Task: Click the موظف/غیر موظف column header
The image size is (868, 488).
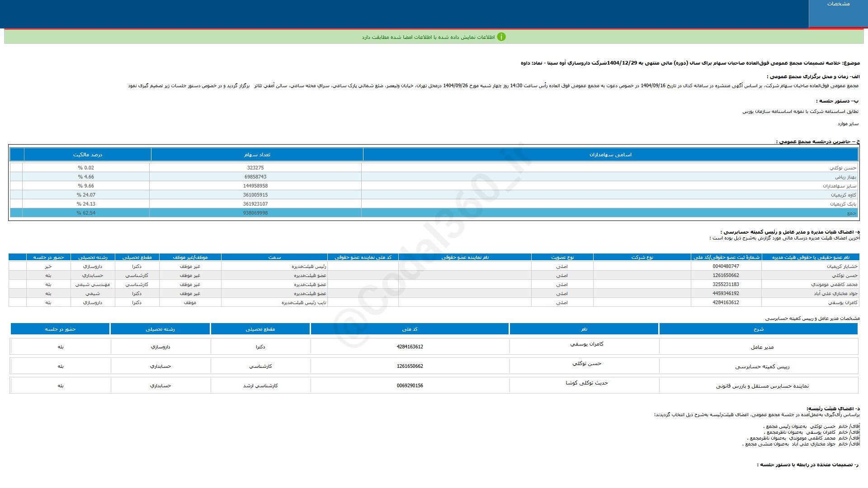Action: click(190, 258)
